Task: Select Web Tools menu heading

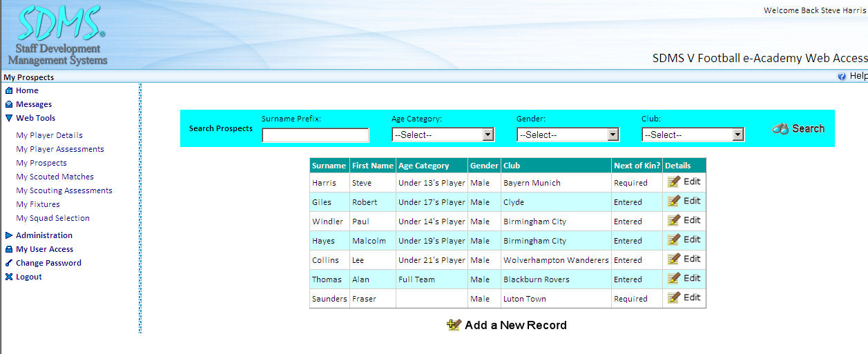Action: tap(35, 118)
